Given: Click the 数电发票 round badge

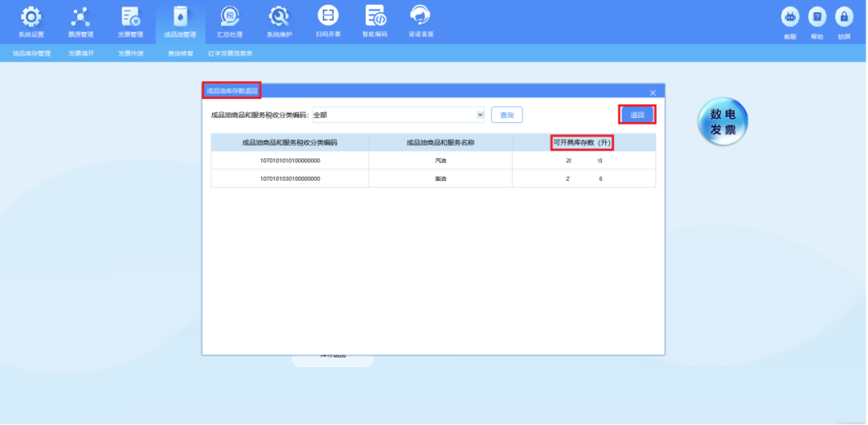Looking at the screenshot, I should [723, 122].
